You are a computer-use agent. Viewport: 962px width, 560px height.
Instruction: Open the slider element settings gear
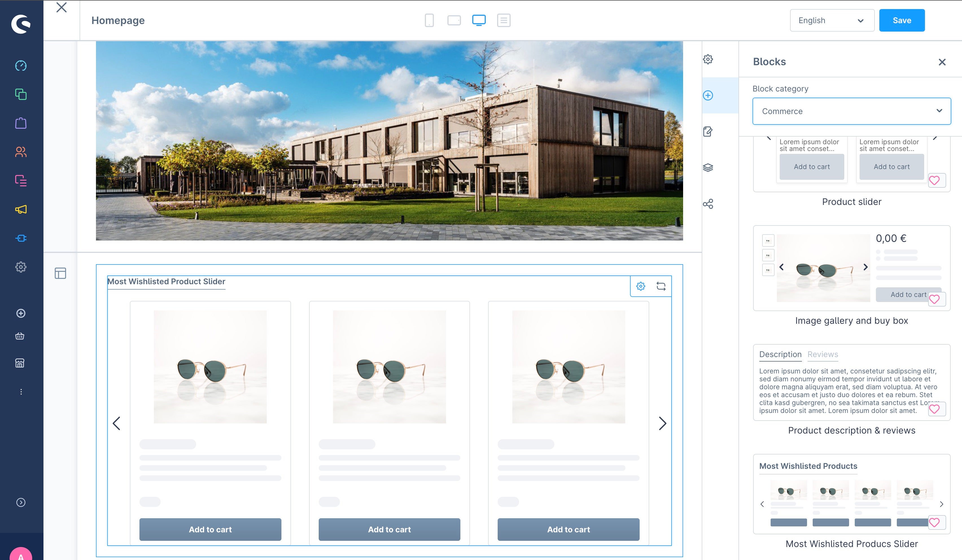click(x=640, y=286)
